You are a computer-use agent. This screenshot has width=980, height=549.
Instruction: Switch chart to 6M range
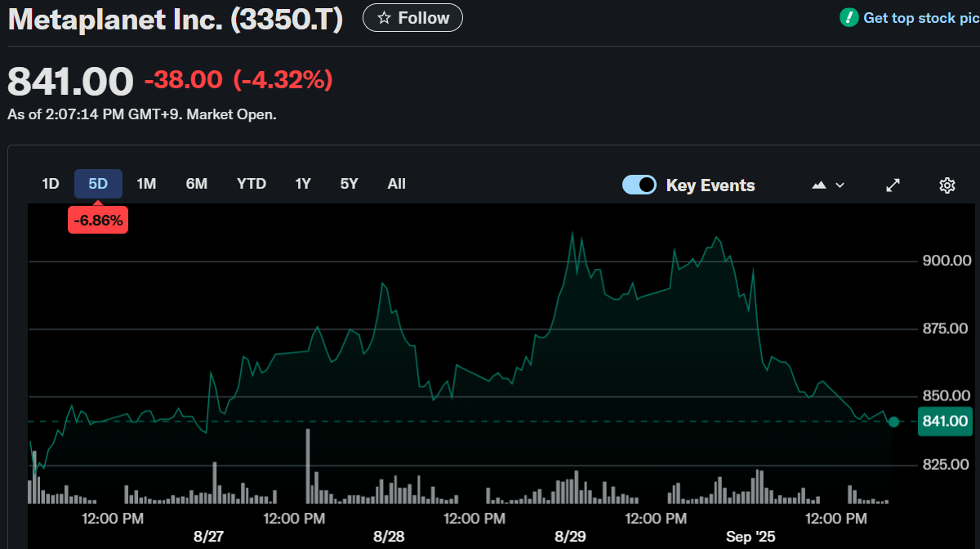196,184
